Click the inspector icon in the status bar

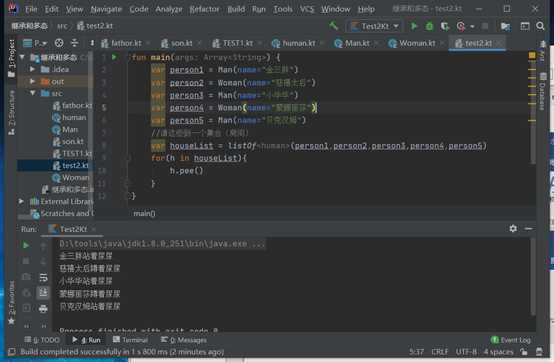pos(539,352)
